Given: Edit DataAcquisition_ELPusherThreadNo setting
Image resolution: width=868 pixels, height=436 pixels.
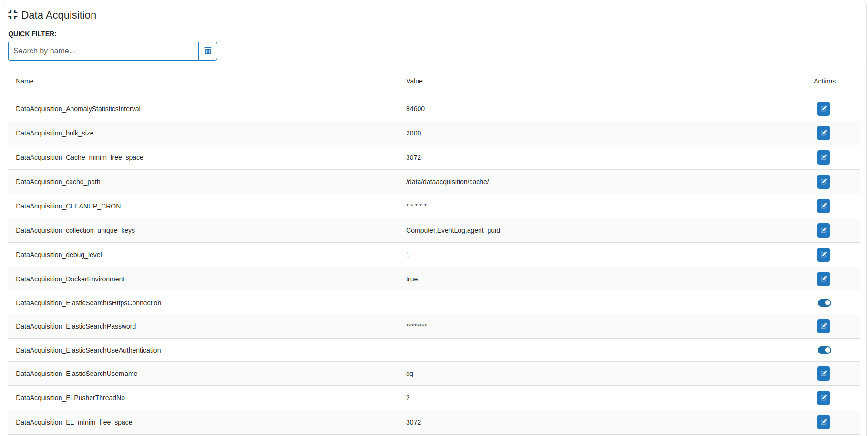Looking at the screenshot, I should (x=823, y=398).
